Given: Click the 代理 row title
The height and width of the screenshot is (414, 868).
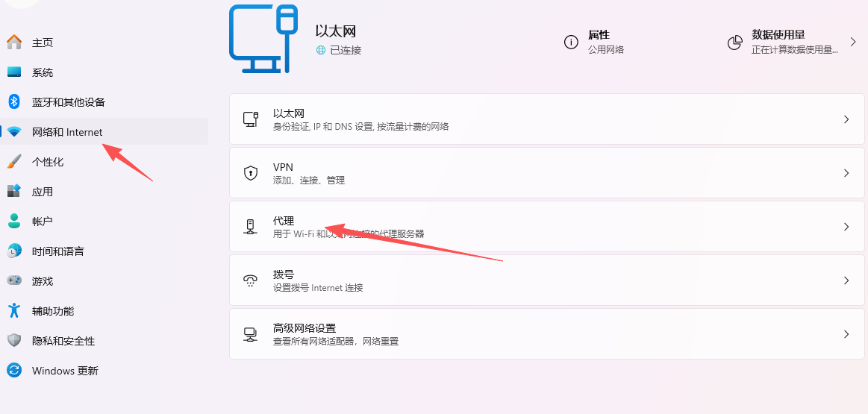Looking at the screenshot, I should point(284,221).
